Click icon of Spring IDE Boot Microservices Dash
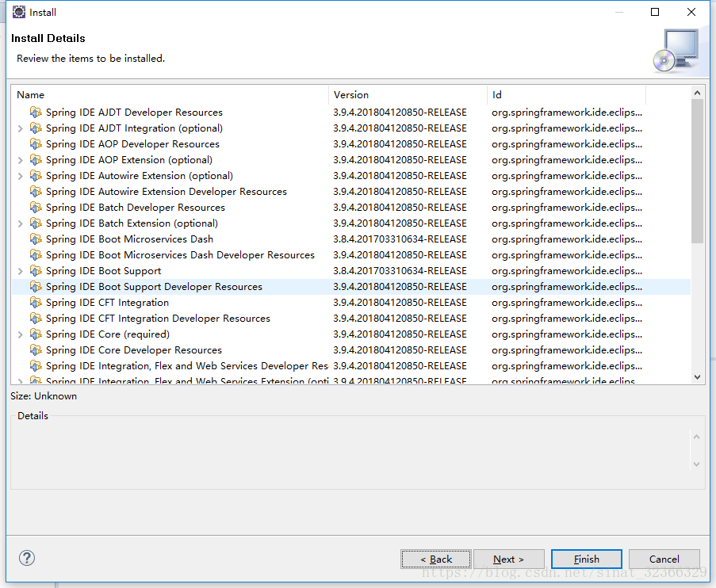This screenshot has height=588, width=716. tap(36, 239)
